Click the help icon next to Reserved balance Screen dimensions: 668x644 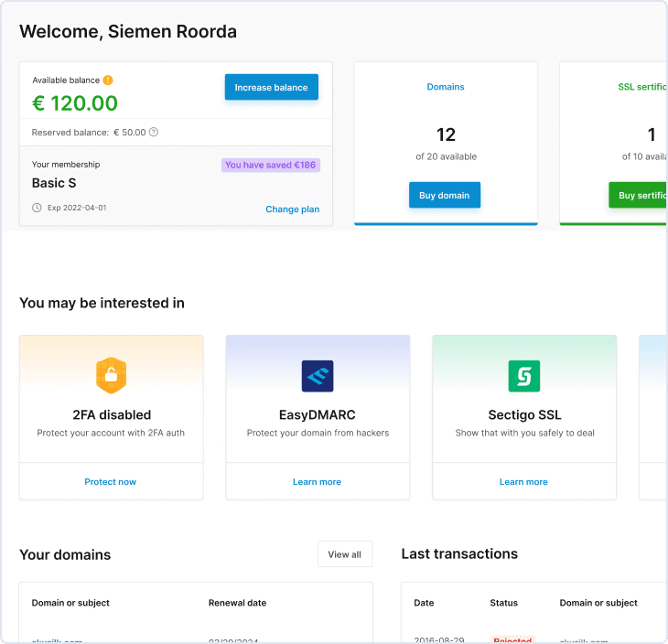click(x=154, y=132)
